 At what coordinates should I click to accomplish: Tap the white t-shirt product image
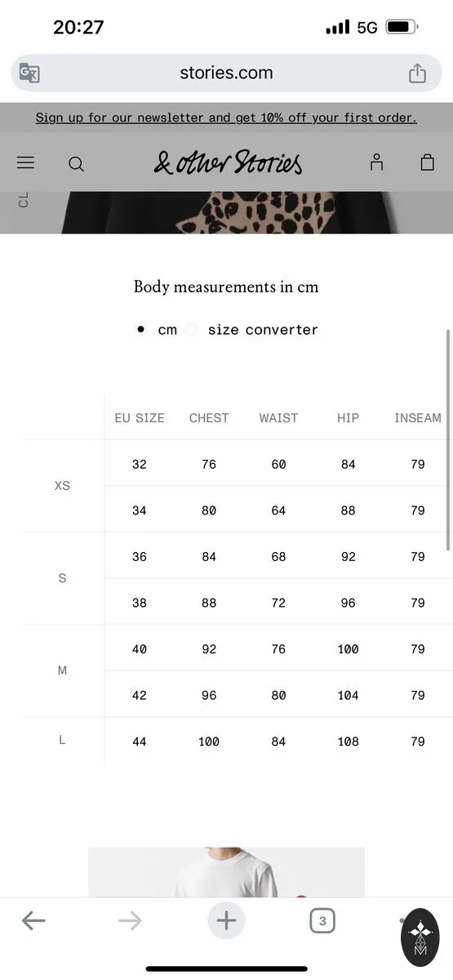tap(226, 872)
